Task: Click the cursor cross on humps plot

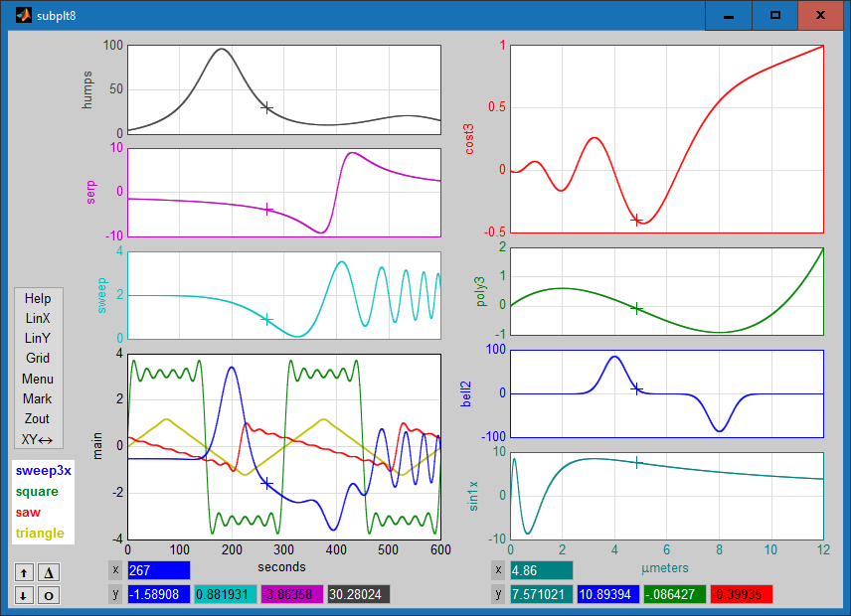Action: pos(266,108)
